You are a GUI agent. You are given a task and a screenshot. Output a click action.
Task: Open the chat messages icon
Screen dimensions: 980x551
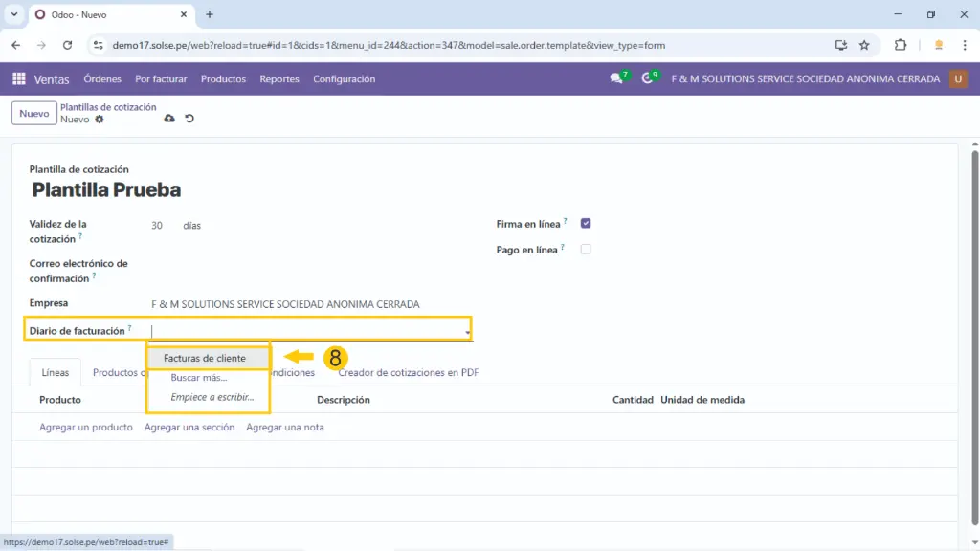(x=616, y=79)
